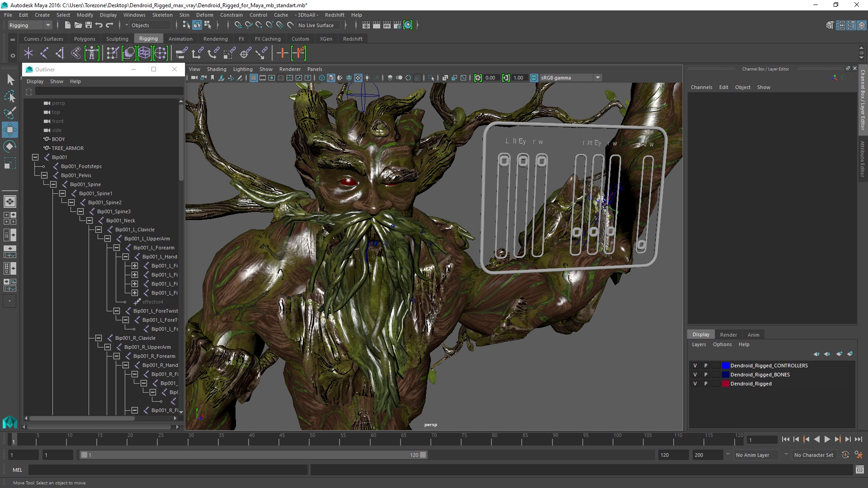868x488 pixels.
Task: Collapse Bip001_Neck in Outliner
Action: (90, 221)
